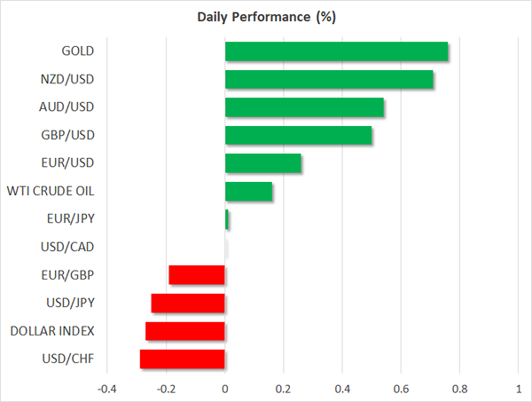Select the red DOLLAR INDEX bar
This screenshot has height=402, width=532.
point(185,331)
